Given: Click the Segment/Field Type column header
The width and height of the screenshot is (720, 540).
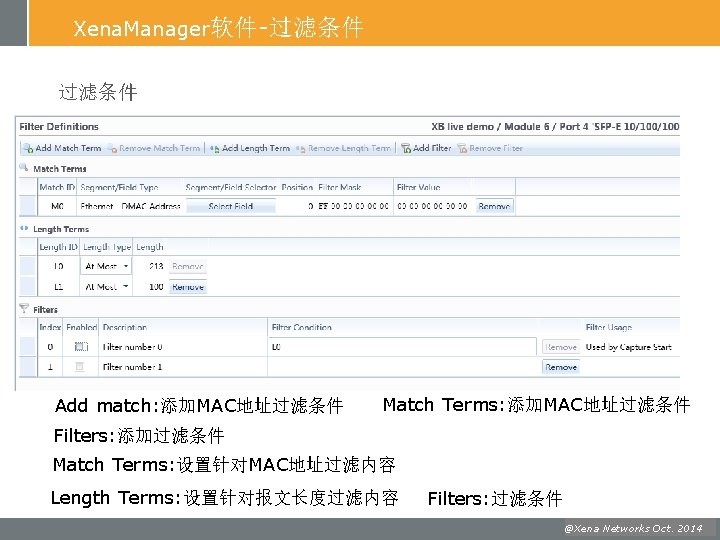Looking at the screenshot, I should point(119,187).
